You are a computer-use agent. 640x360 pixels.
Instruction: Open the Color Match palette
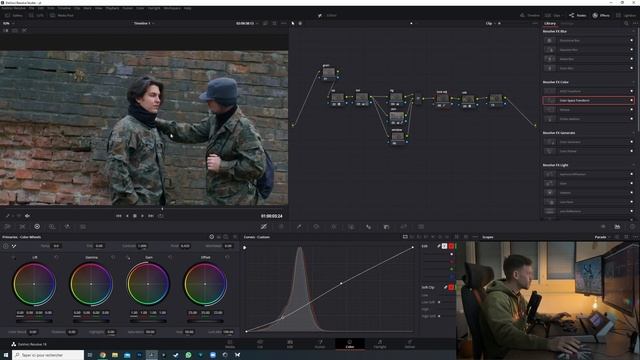[22, 227]
